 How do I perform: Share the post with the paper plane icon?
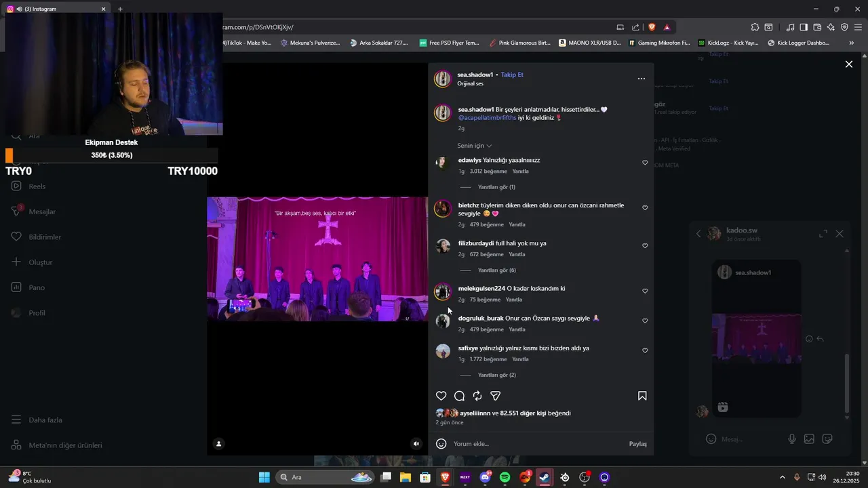pyautogui.click(x=496, y=396)
